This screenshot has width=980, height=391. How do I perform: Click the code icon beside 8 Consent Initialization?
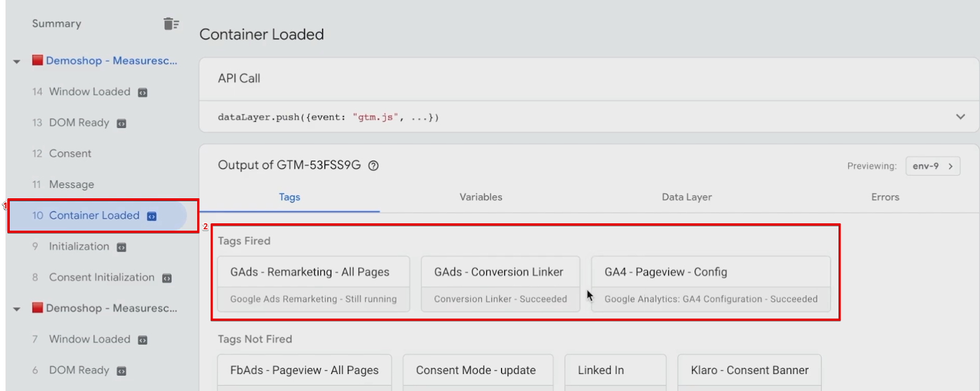167,278
